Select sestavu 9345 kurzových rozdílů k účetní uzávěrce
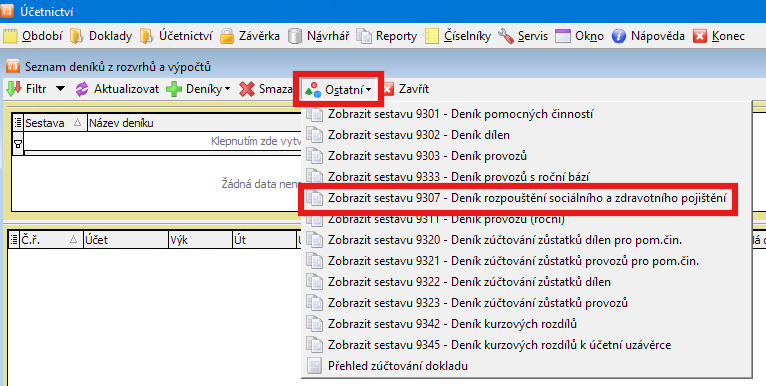Viewport: 766px width, 386px height. click(527, 345)
